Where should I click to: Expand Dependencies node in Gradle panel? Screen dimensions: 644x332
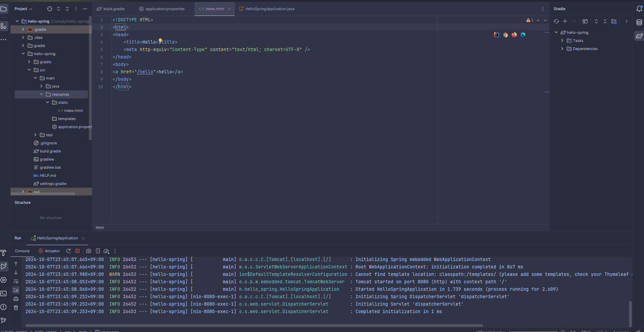point(562,49)
